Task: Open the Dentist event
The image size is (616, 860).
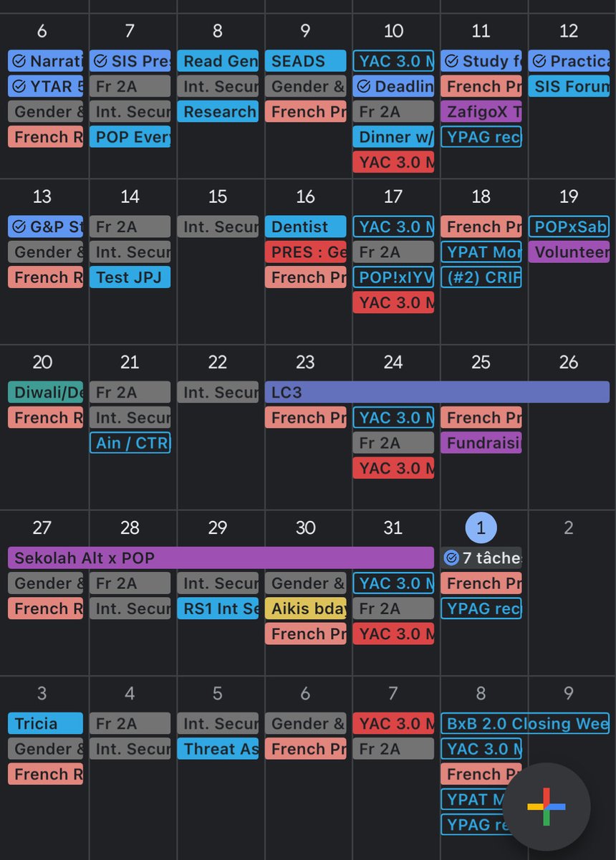Action: (305, 226)
